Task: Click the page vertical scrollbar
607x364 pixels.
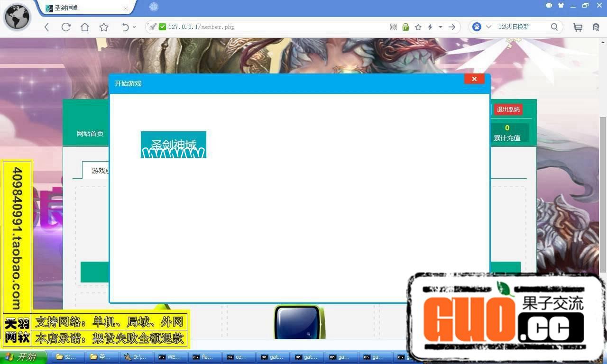Action: tap(603, 194)
